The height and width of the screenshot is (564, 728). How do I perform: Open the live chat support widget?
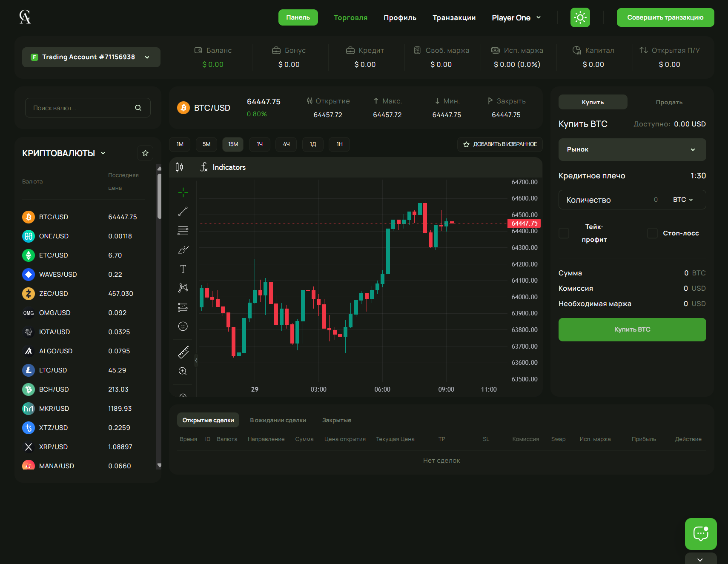pos(700,534)
